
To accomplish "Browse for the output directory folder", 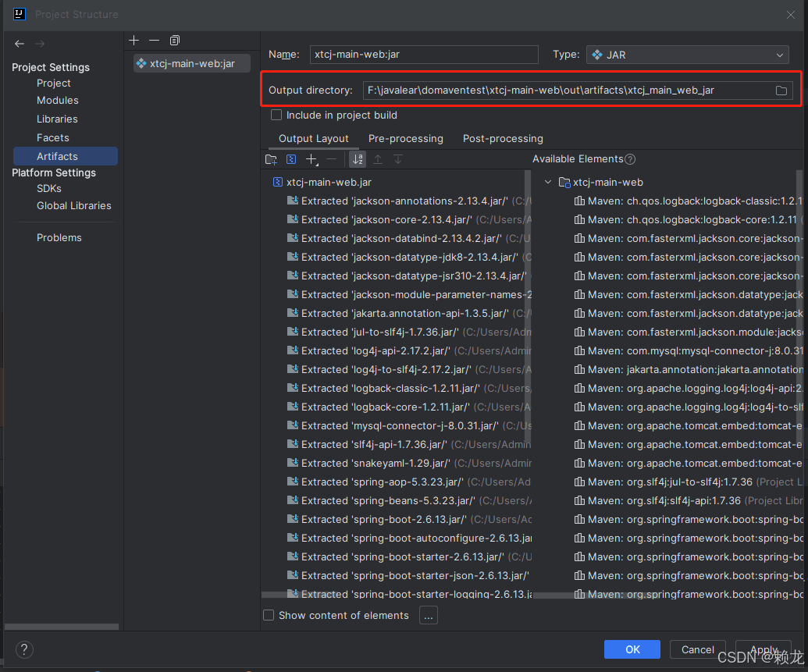I will point(781,91).
